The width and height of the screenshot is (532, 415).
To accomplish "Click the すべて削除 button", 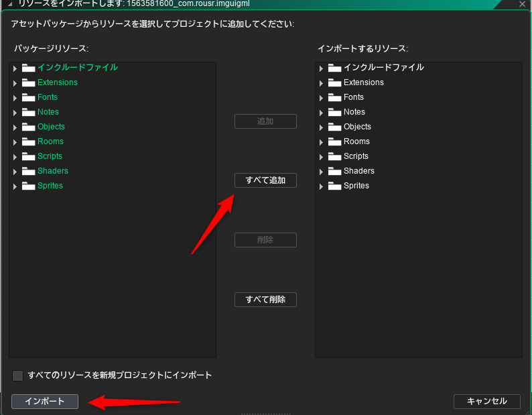I will 265,300.
